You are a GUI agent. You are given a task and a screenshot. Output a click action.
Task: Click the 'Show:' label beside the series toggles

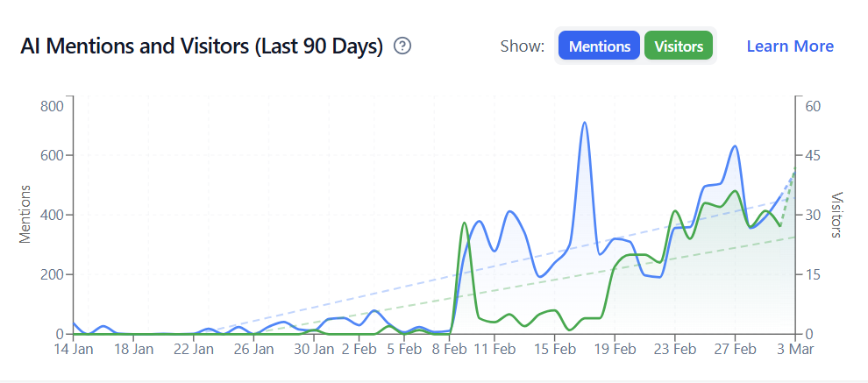[x=523, y=46]
